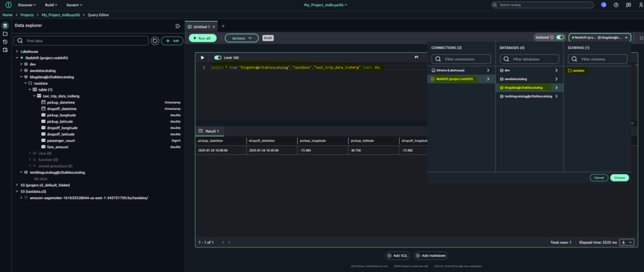
Task: Click the collapse Data explorer panel icon
Action: (177, 26)
